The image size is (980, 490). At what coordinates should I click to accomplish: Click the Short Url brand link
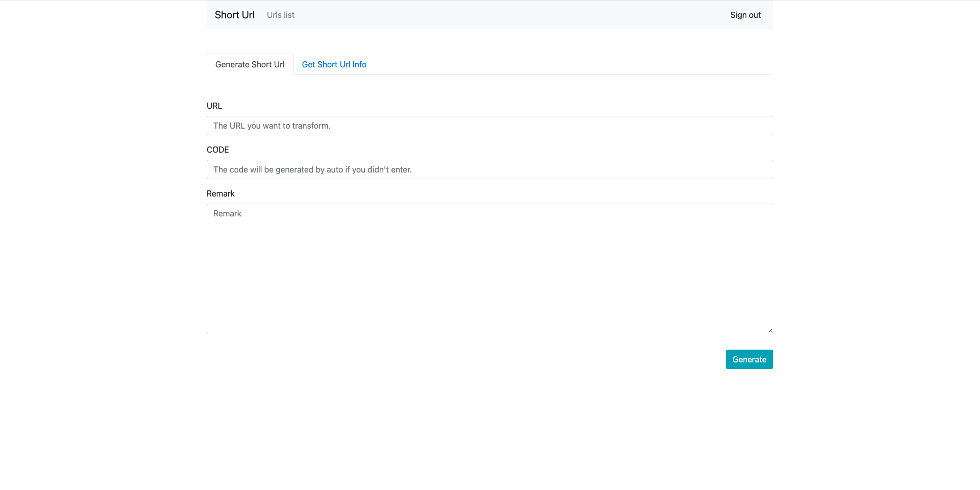[x=234, y=15]
